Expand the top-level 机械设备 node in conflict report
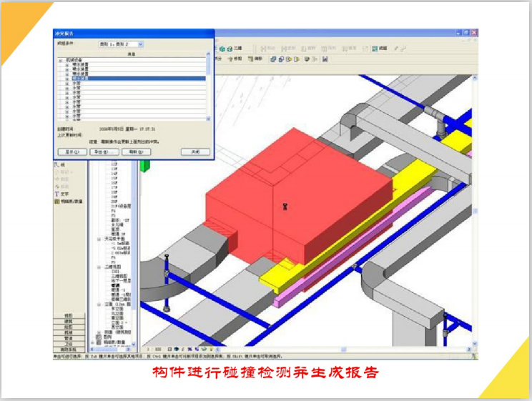This screenshot has width=532, height=401. [x=59, y=59]
